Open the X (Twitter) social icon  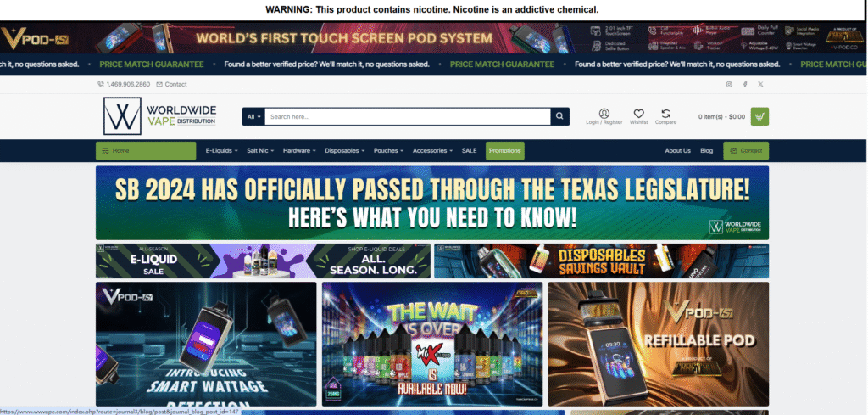pyautogui.click(x=760, y=84)
